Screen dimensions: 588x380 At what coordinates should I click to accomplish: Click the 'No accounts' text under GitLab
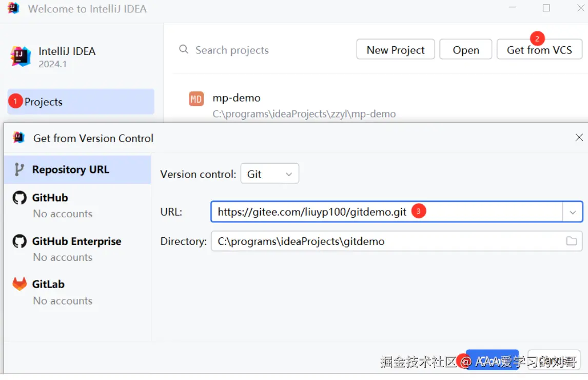[63, 301]
